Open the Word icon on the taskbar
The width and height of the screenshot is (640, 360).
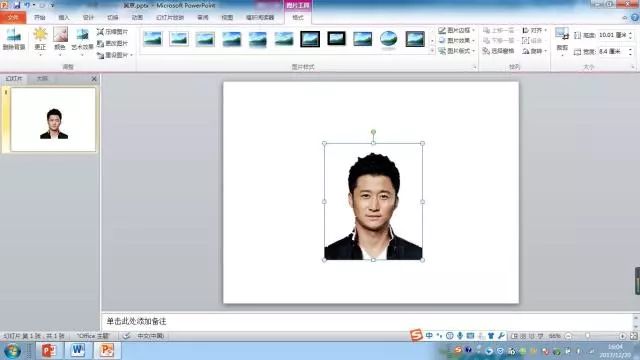click(78, 350)
